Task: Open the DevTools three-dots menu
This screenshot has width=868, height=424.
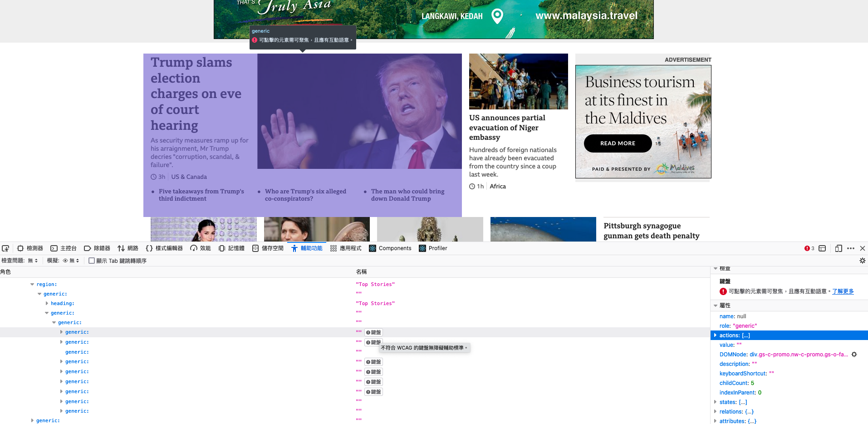Action: (x=851, y=248)
